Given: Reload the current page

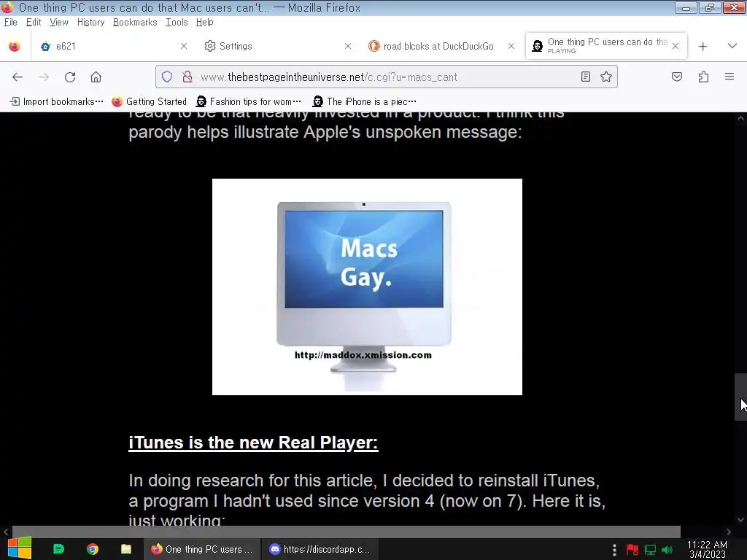Looking at the screenshot, I should (x=70, y=77).
